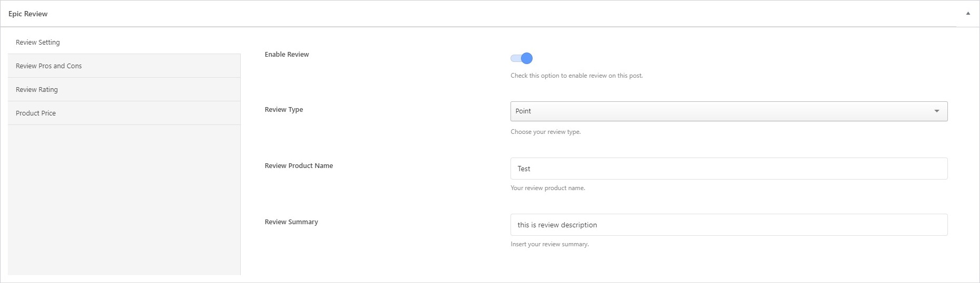
Task: Click the Review Product Name label
Action: 299,165
